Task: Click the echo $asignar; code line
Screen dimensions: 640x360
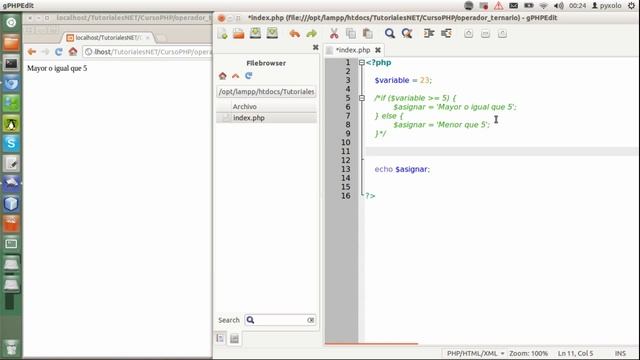Action: point(402,169)
